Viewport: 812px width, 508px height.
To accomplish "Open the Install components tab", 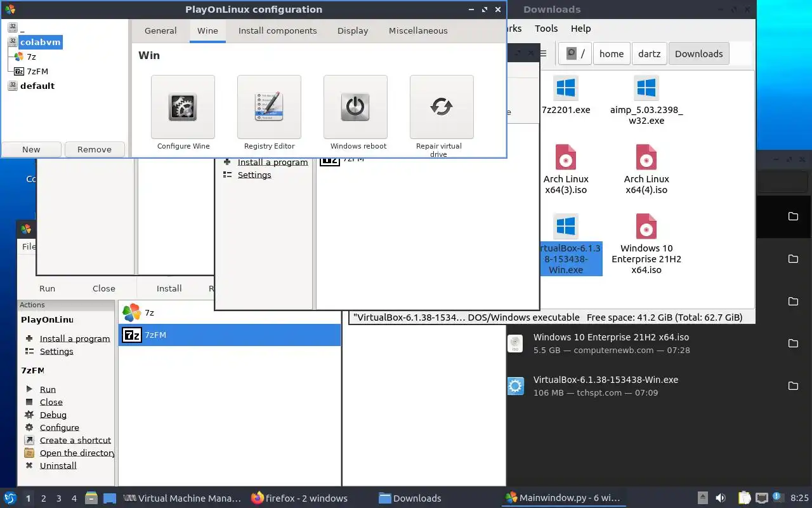I will click(x=277, y=30).
